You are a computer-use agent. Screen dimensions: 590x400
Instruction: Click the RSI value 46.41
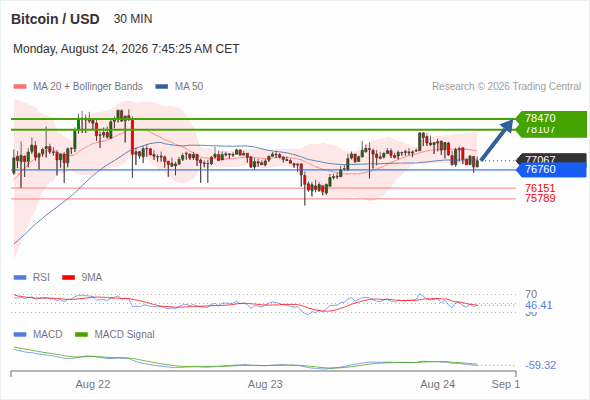538,305
